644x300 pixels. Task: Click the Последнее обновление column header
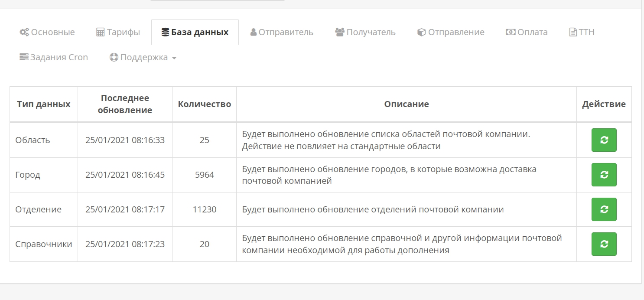coord(125,104)
